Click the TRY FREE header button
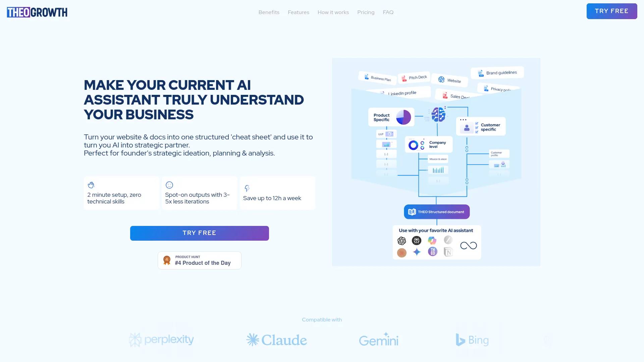The width and height of the screenshot is (644, 362). pyautogui.click(x=612, y=11)
